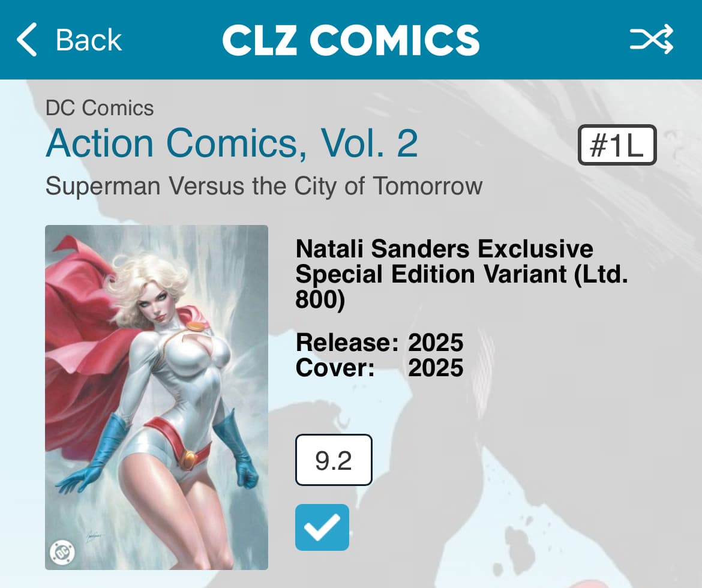
Task: Open the Power Girl cover thumbnail
Action: pyautogui.click(x=156, y=397)
